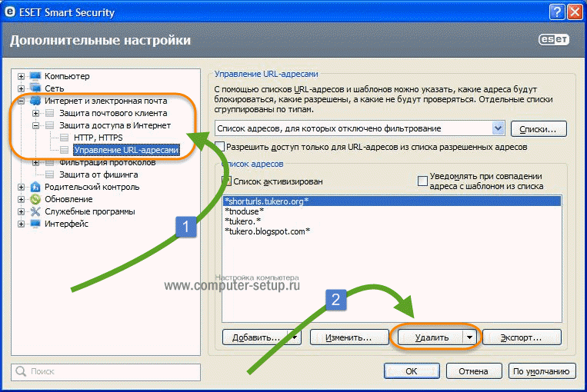Expand Родительский контроль node
587x392 pixels.
[21, 187]
